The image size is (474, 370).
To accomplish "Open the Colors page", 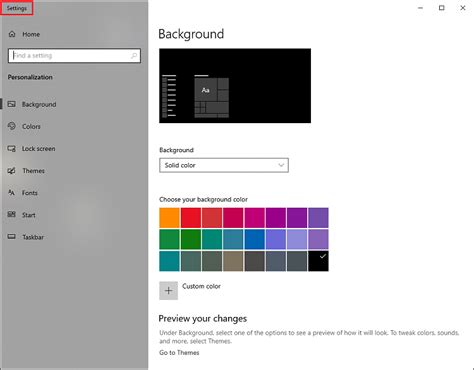I will pos(74,126).
